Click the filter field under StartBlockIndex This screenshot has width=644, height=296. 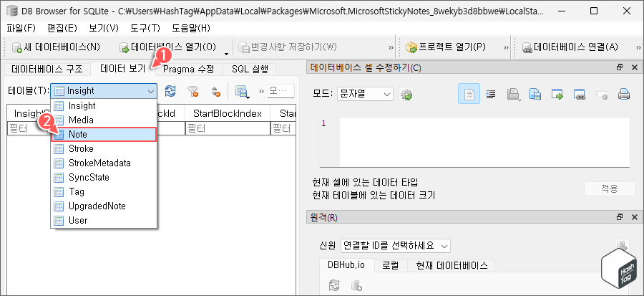click(228, 129)
